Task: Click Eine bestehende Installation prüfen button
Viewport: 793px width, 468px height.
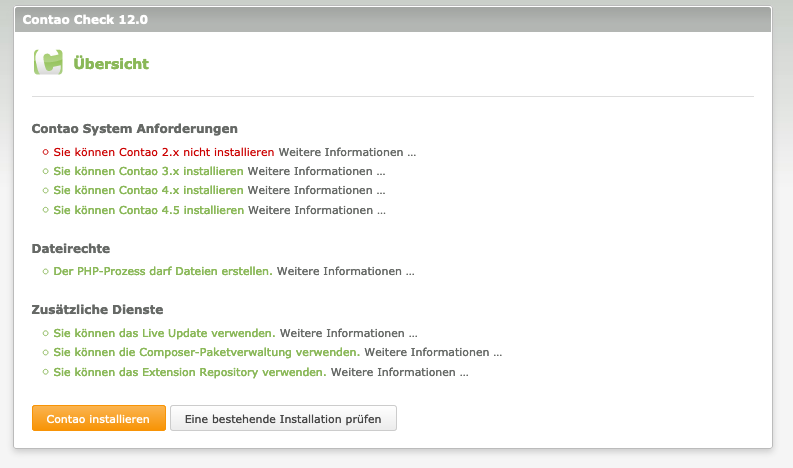Action: 283,418
